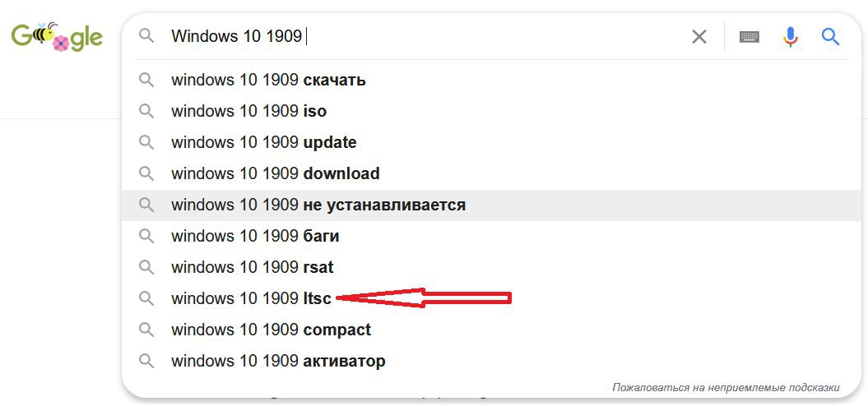Click magnifier icon left of search text
The image size is (868, 406).
146,36
